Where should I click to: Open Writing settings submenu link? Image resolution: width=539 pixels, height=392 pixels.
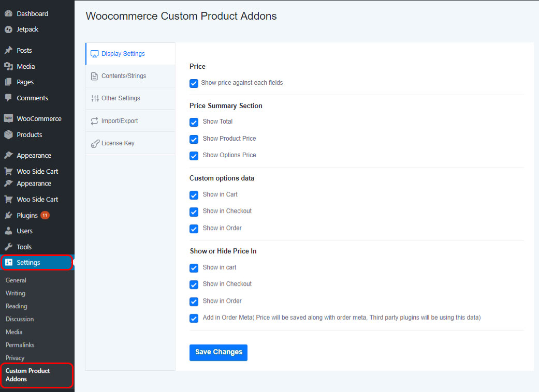click(x=16, y=293)
